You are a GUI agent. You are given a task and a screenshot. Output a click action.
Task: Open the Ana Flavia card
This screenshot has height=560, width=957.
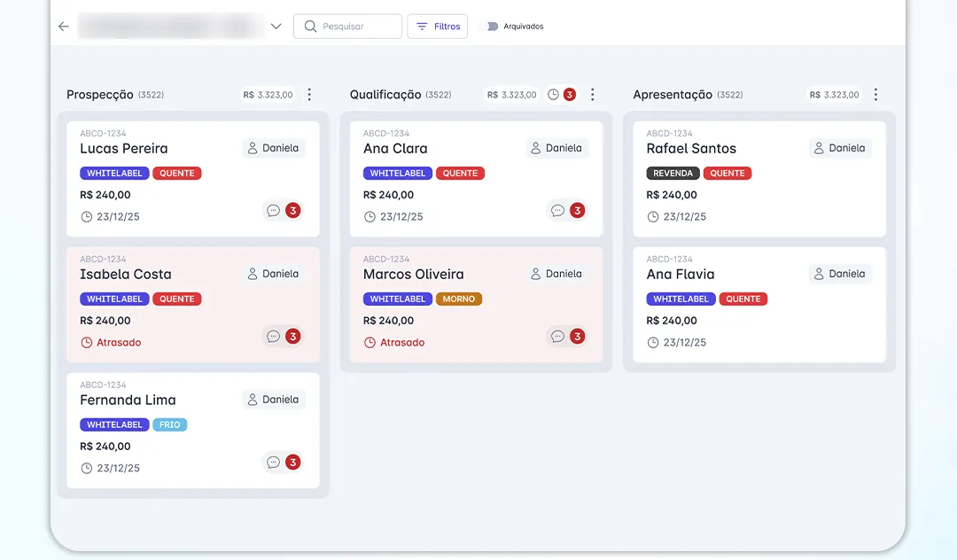click(x=759, y=305)
